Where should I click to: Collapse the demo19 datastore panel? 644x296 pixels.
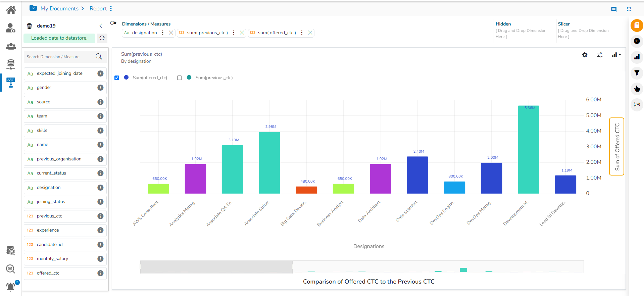point(101,26)
